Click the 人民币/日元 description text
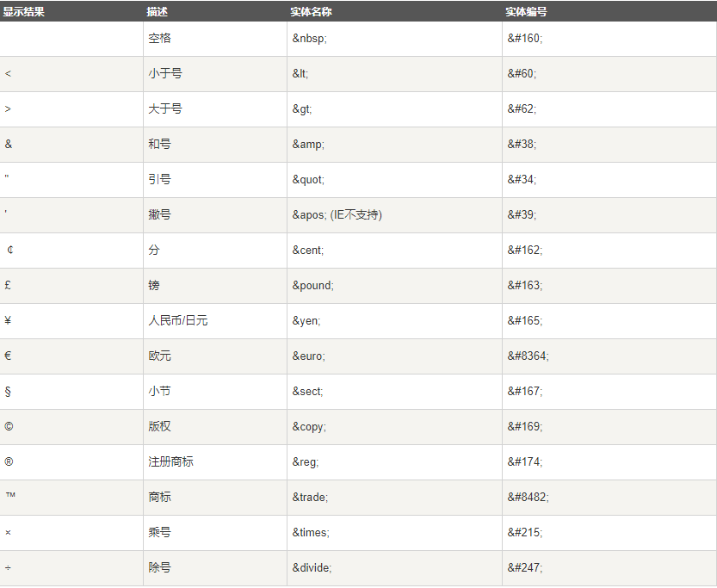Image resolution: width=717 pixels, height=588 pixels. pyautogui.click(x=178, y=320)
